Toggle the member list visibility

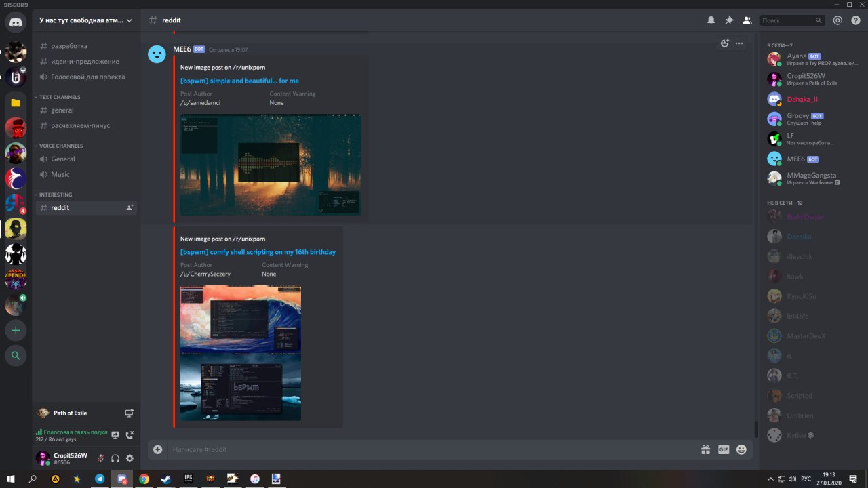(747, 20)
